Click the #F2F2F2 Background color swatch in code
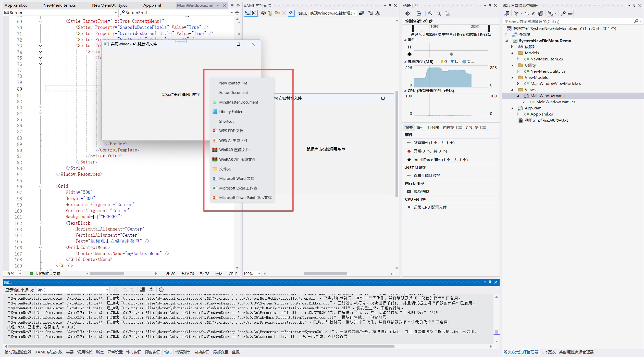Screen dimensions: 644x357 (x=95, y=217)
